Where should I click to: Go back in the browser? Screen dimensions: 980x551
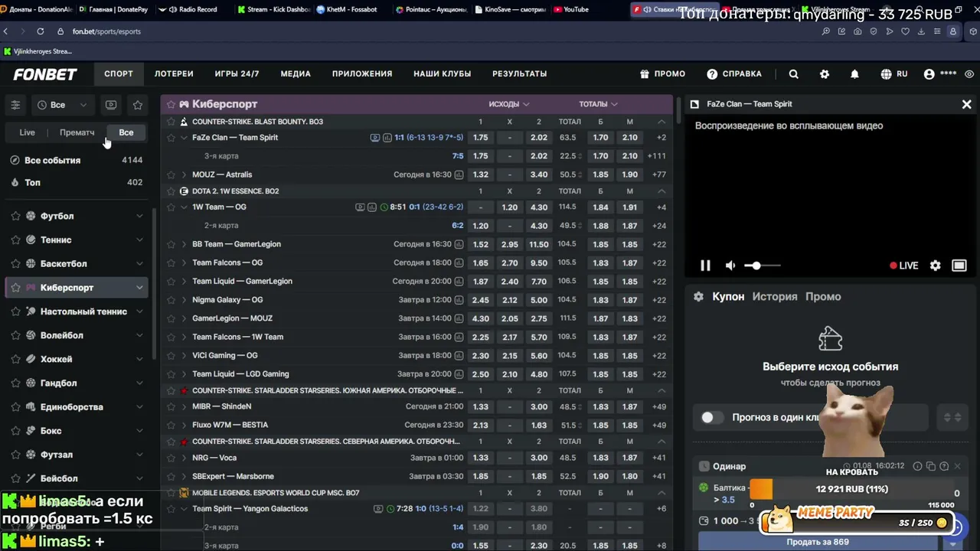click(6, 31)
